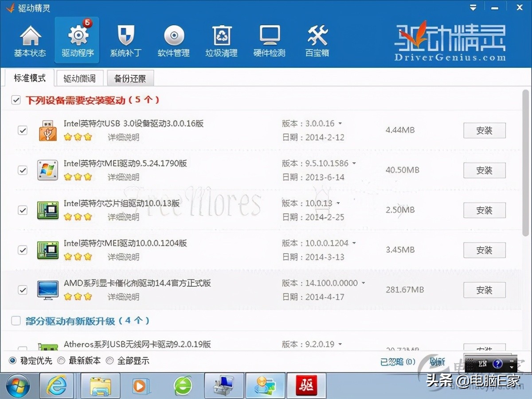The image size is (532, 399).
Task: Switch to the 备份还原 tab
Action: (x=130, y=78)
